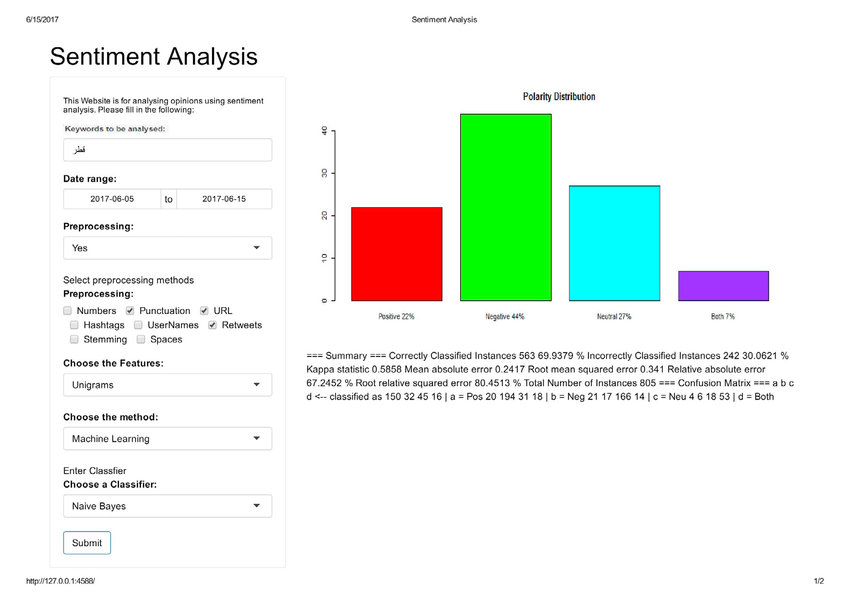This screenshot has height=601, width=850.
Task: Click the Polarity Distribution chart title
Action: (x=559, y=96)
